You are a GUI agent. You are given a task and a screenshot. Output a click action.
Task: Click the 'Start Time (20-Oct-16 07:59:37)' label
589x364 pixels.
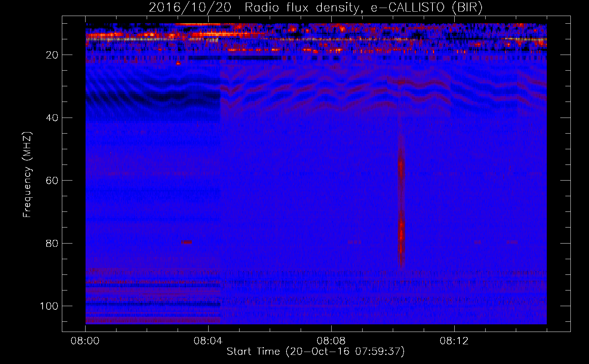click(x=316, y=352)
